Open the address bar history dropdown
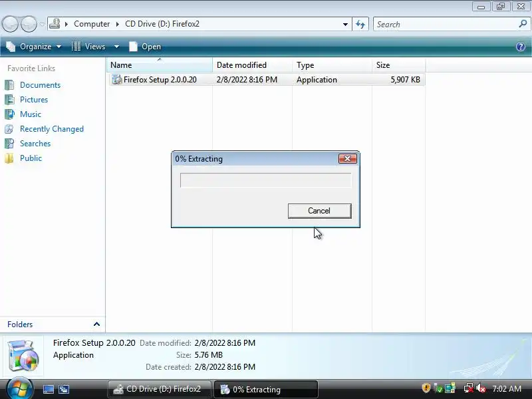The height and width of the screenshot is (399, 532). pos(345,25)
